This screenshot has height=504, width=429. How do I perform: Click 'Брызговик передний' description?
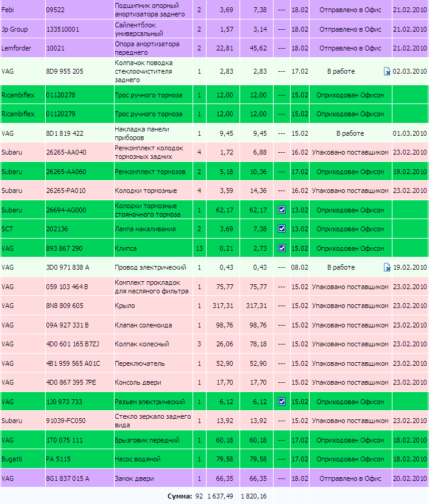click(x=147, y=440)
